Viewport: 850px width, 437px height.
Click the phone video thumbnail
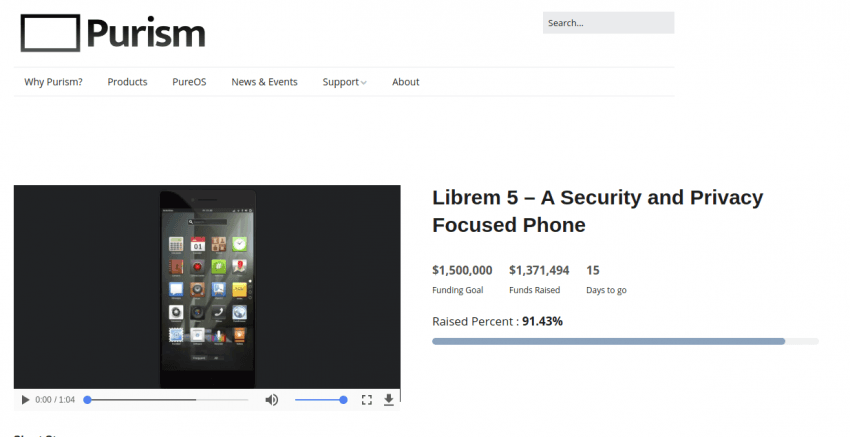point(207,287)
